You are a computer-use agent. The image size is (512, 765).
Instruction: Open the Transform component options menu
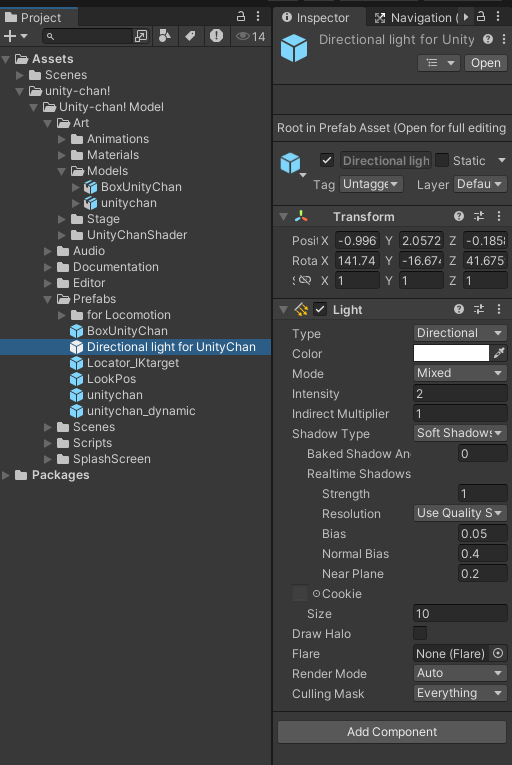[x=499, y=216]
